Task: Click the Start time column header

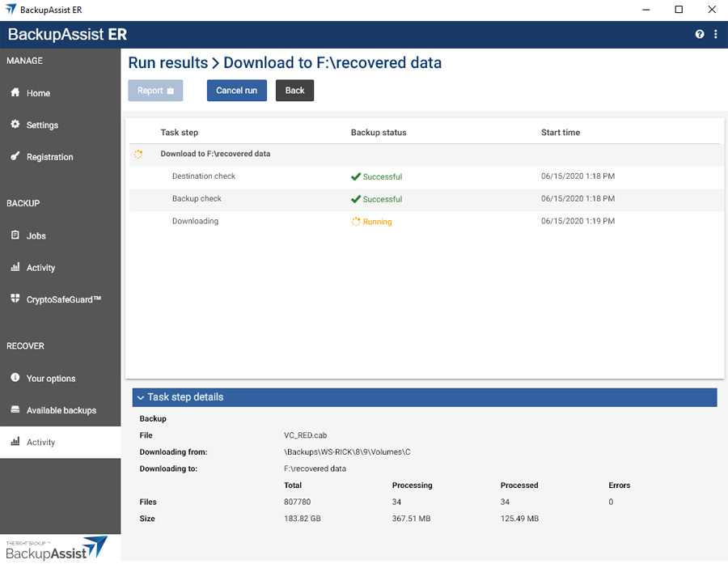Action: coord(561,133)
